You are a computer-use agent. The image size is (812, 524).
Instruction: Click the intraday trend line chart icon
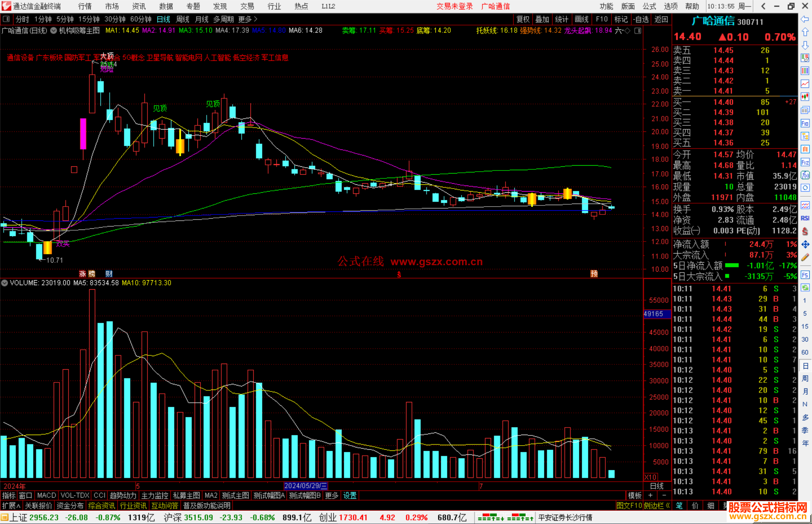click(805, 83)
